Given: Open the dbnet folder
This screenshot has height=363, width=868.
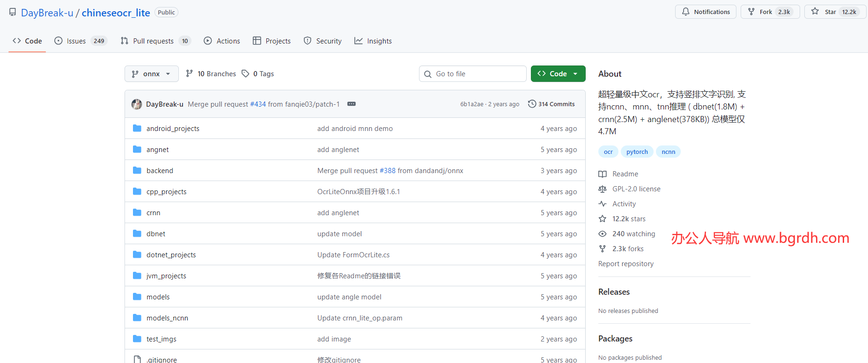Looking at the screenshot, I should 156,234.
